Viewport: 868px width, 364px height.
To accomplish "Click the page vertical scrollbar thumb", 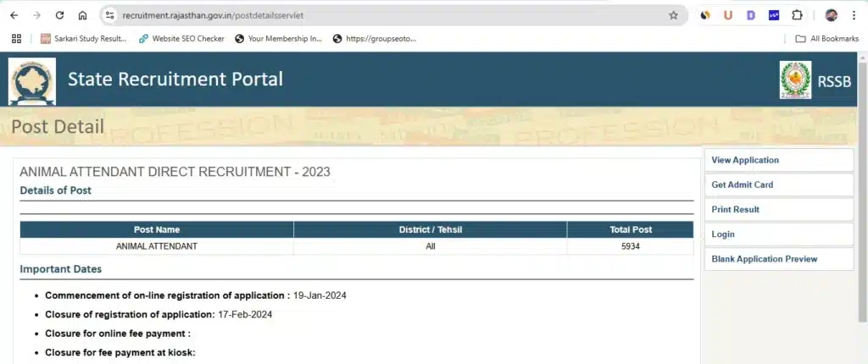I will 862,191.
